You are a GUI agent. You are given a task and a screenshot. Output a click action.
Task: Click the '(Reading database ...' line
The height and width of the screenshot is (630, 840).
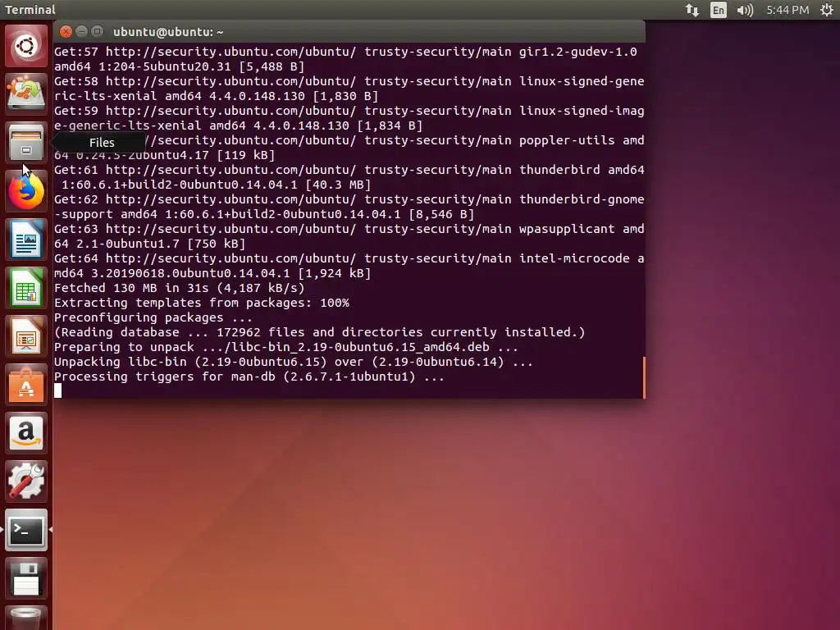(x=320, y=333)
